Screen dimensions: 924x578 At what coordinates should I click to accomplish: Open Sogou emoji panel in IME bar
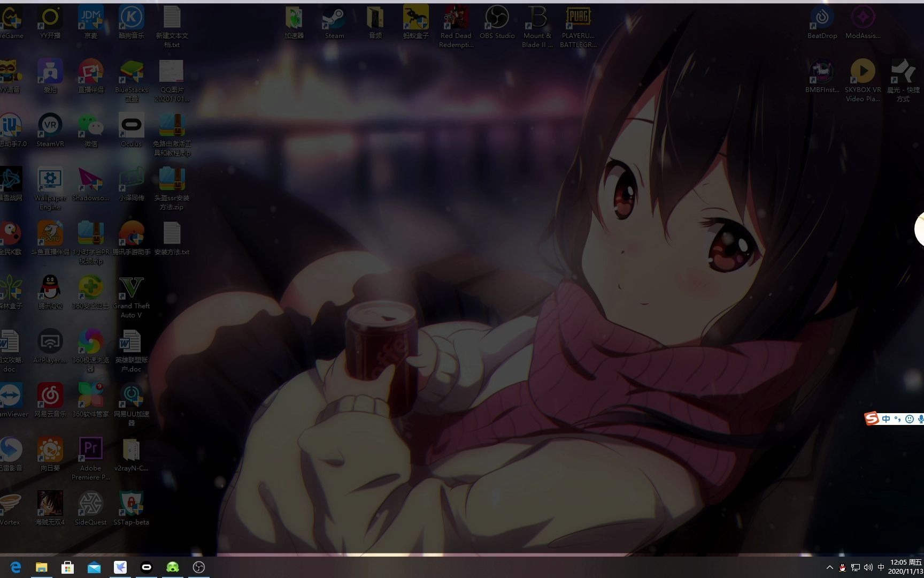point(909,419)
